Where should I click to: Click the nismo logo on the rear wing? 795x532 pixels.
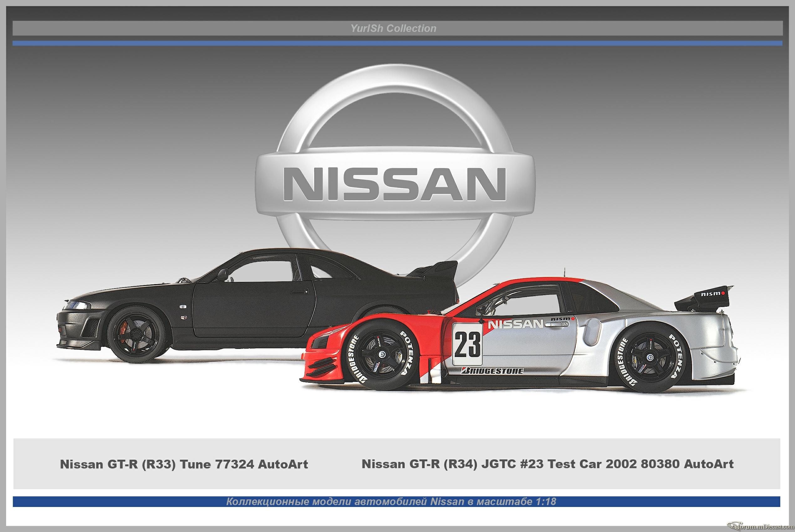pyautogui.click(x=713, y=294)
